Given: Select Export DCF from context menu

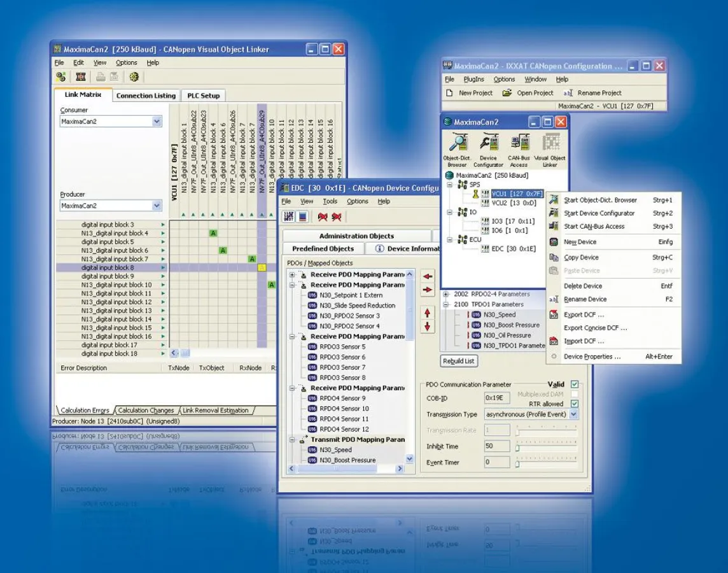Looking at the screenshot, I should tap(584, 315).
